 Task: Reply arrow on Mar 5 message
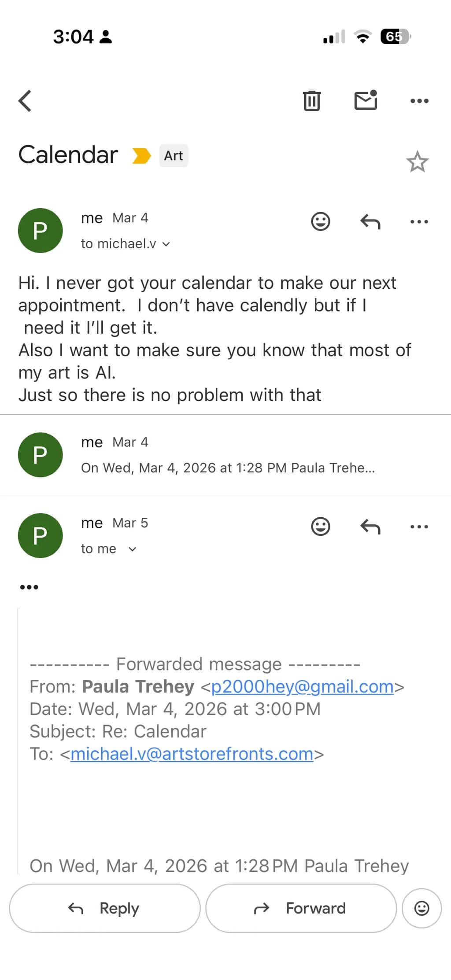coord(370,527)
